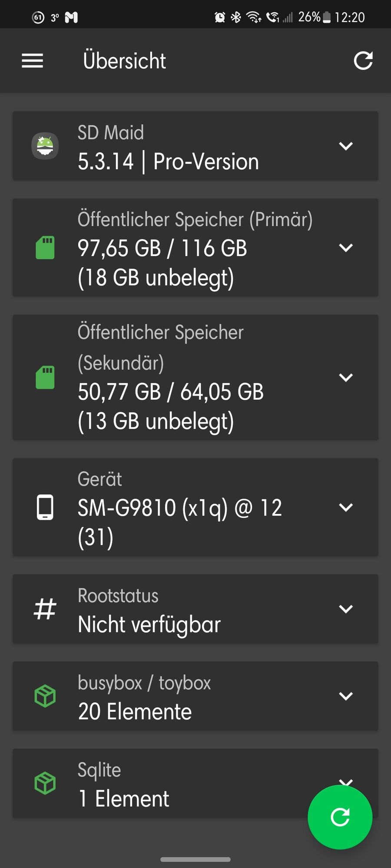Expand the busybox / toybox card
Image resolution: width=391 pixels, height=868 pixels.
[346, 696]
